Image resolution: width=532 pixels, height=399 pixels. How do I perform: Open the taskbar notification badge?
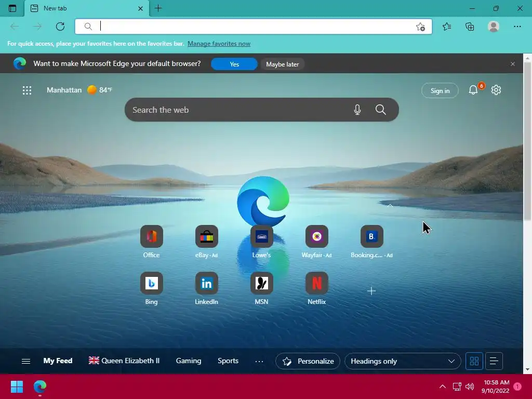click(517, 387)
